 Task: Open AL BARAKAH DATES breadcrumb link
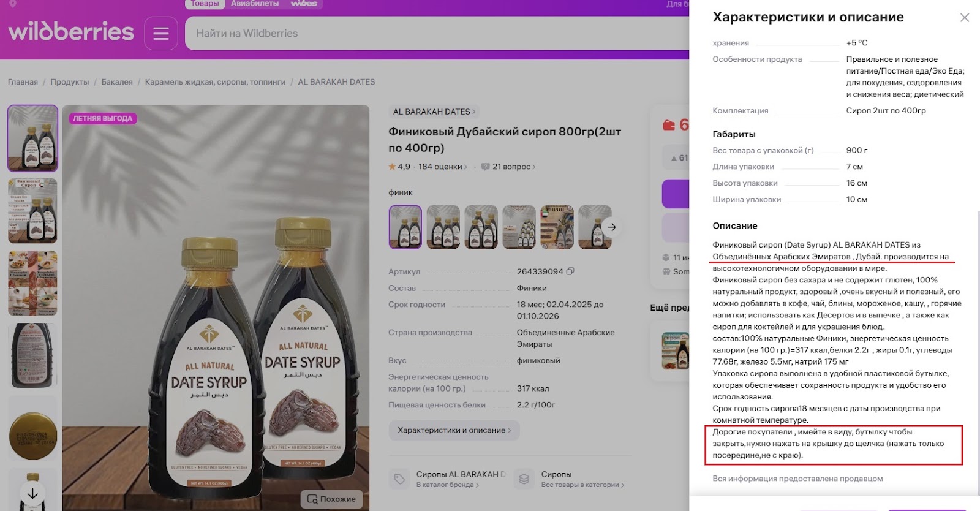coord(336,82)
